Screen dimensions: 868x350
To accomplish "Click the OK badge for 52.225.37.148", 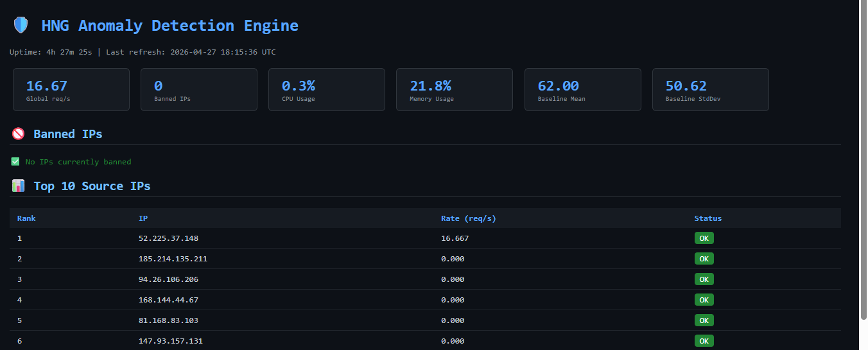I will 704,238.
